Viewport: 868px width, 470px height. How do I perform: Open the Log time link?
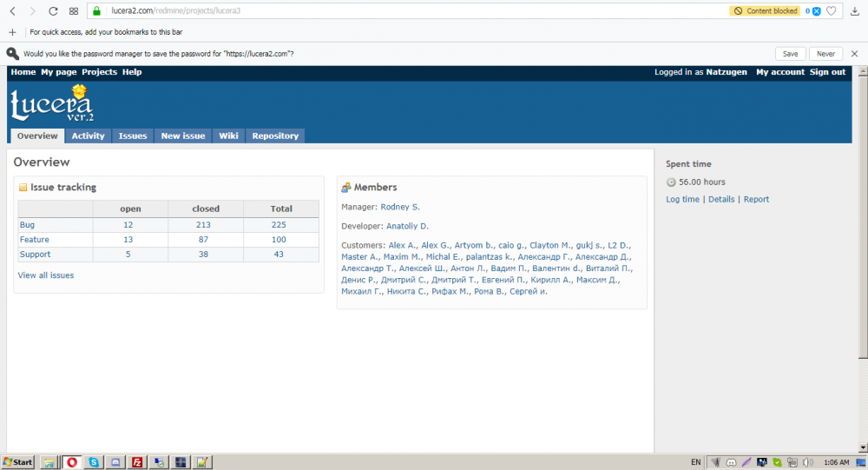tap(682, 199)
